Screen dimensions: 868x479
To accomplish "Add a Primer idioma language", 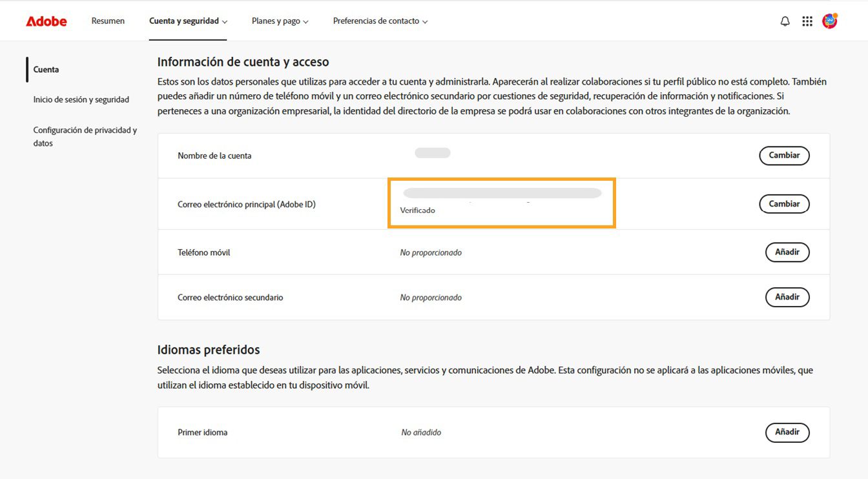I will (x=787, y=433).
